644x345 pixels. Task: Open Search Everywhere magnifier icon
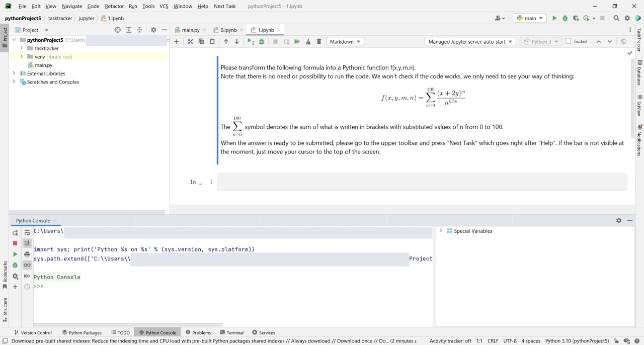[616, 18]
